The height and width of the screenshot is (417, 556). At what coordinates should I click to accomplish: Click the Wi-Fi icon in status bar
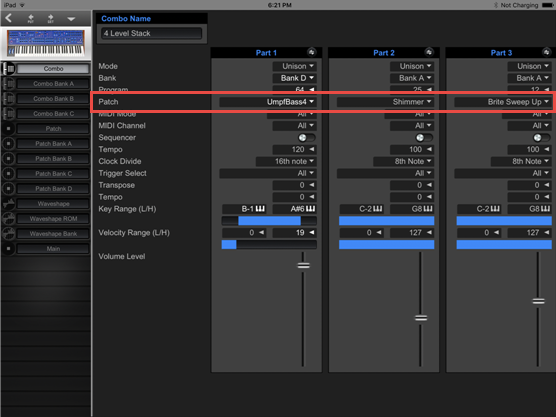(x=22, y=5)
